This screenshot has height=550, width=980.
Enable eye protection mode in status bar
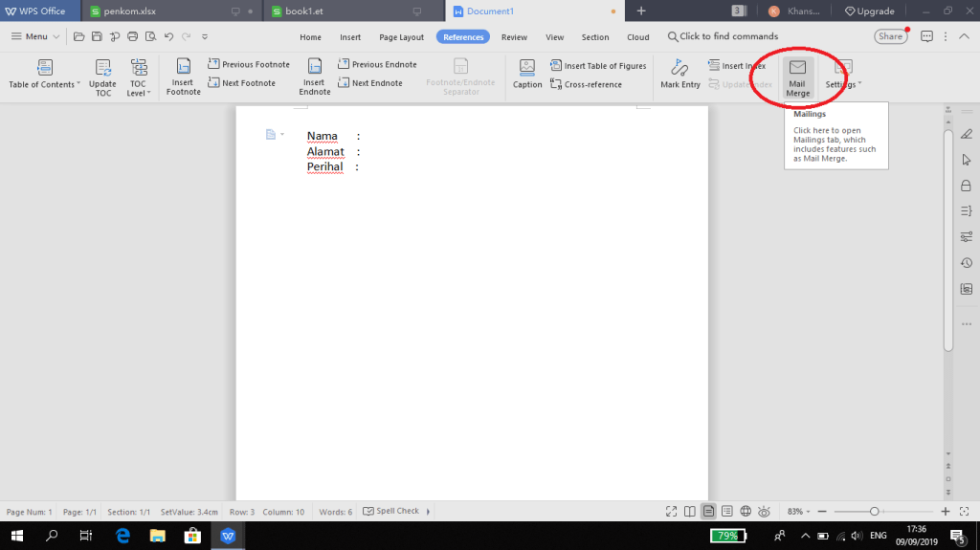click(765, 512)
